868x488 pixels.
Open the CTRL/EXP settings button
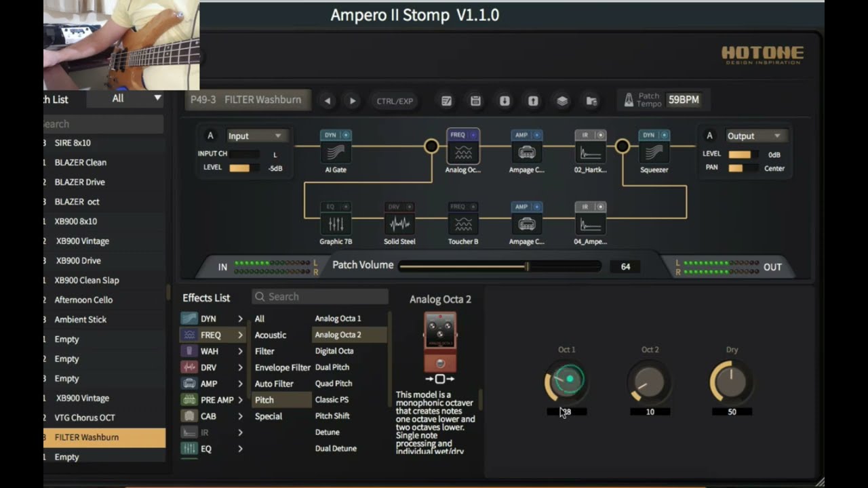pos(395,101)
